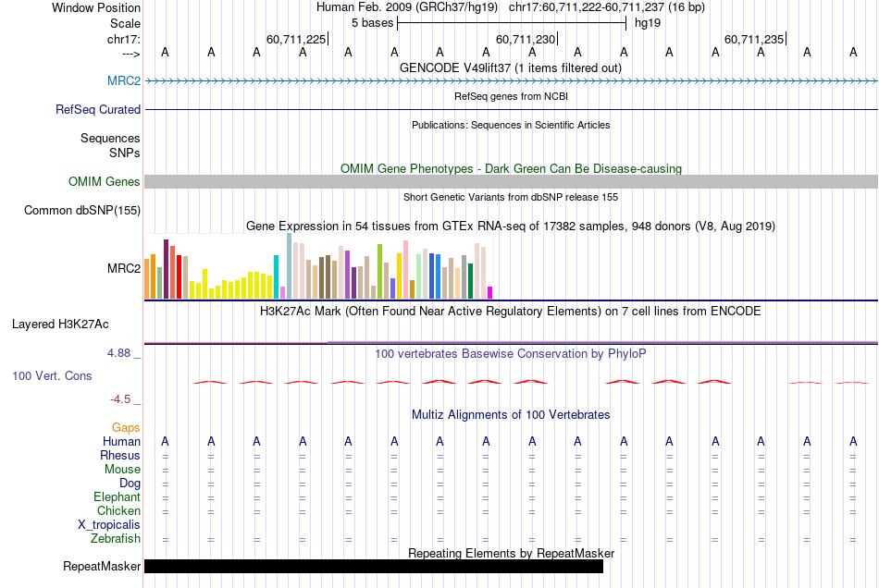
Task: Click the dark green GTEx expression bar
Action: pos(470,281)
